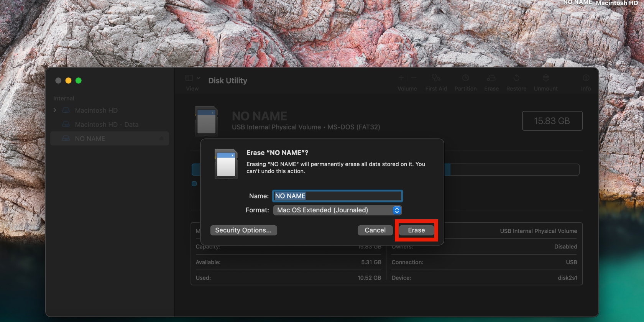Screen dimensions: 644x322
Task: Click the disk usage bar
Action: coord(385,169)
